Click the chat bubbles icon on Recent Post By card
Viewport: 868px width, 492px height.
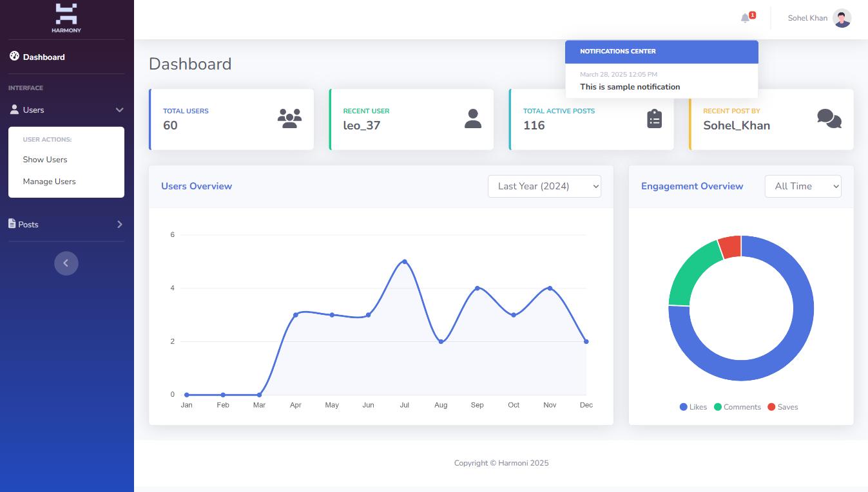point(829,118)
